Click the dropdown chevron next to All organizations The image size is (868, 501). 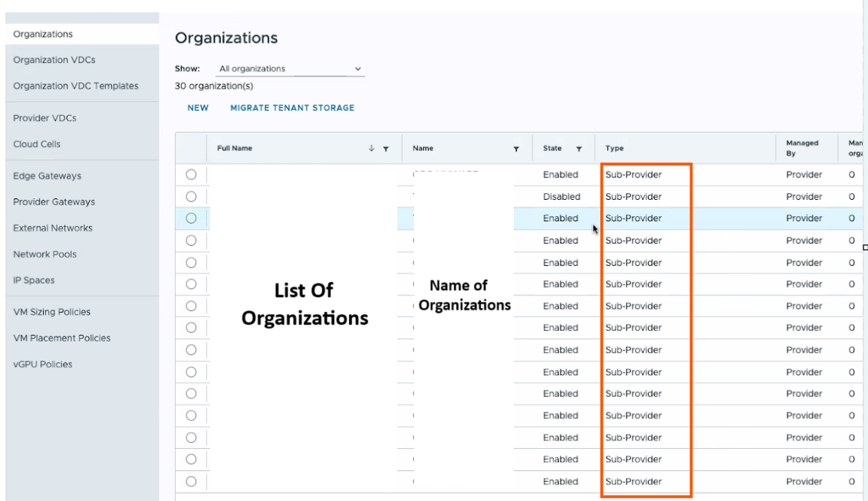tap(357, 69)
